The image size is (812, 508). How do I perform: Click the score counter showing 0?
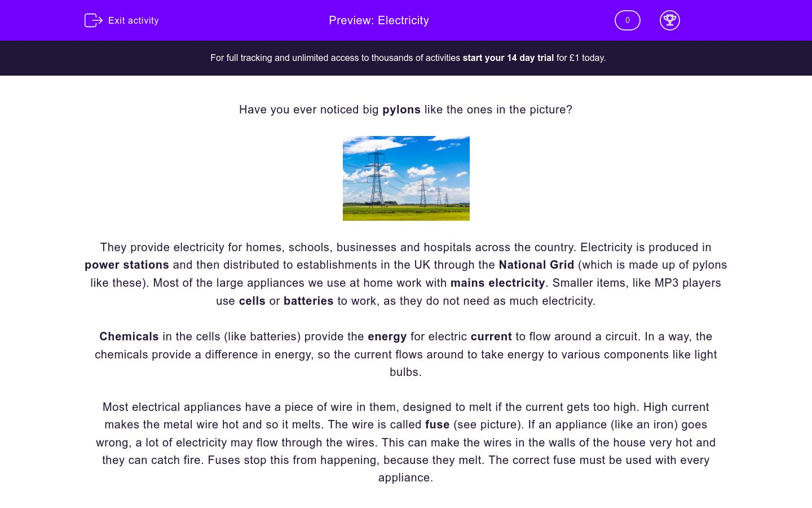point(627,20)
